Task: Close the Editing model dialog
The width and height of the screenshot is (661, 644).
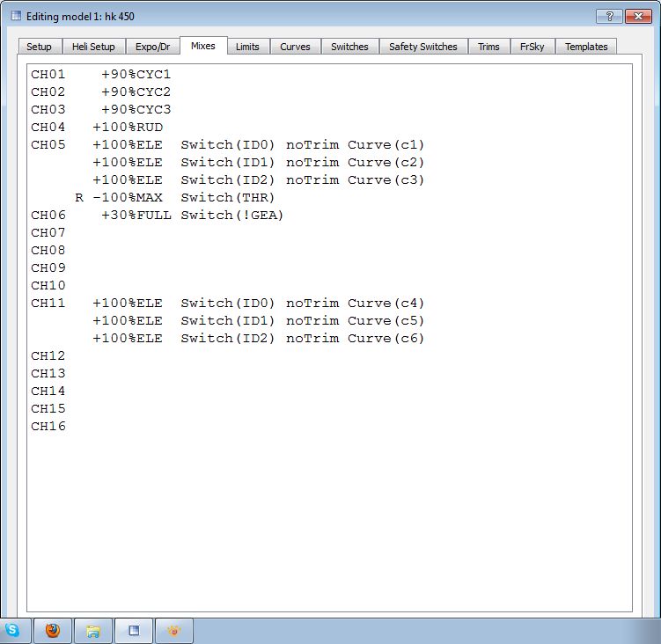Action: pos(637,17)
